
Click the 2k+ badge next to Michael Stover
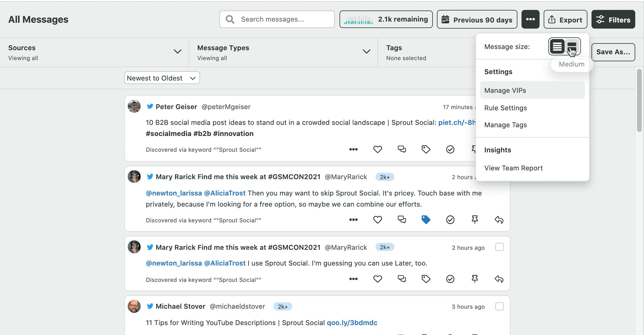(x=283, y=306)
